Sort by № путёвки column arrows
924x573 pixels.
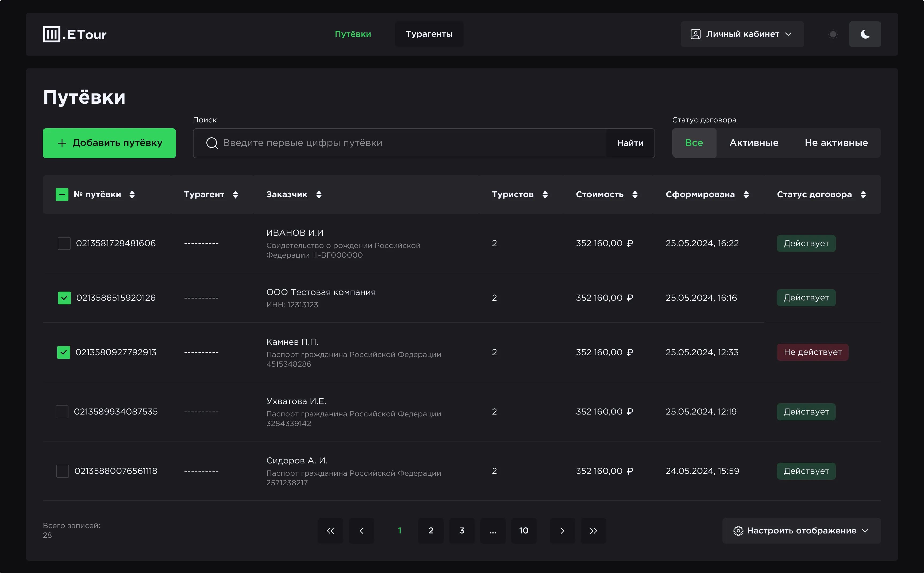point(132,195)
